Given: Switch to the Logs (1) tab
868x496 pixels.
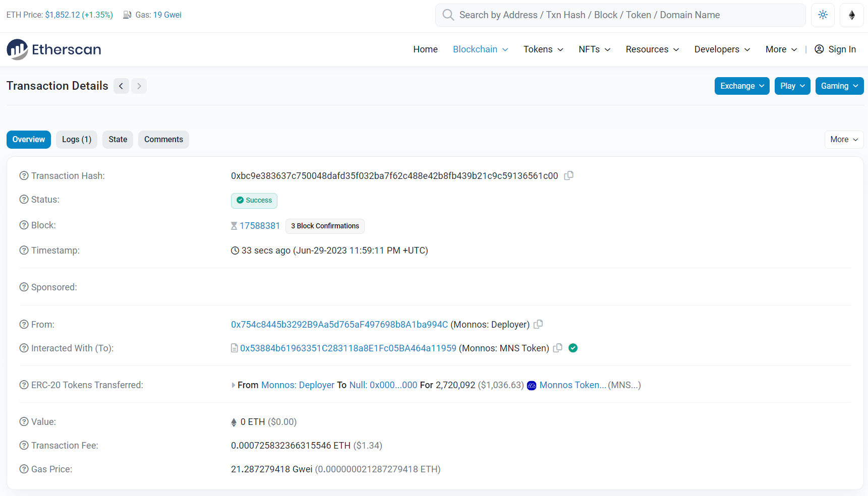Looking at the screenshot, I should tap(77, 139).
